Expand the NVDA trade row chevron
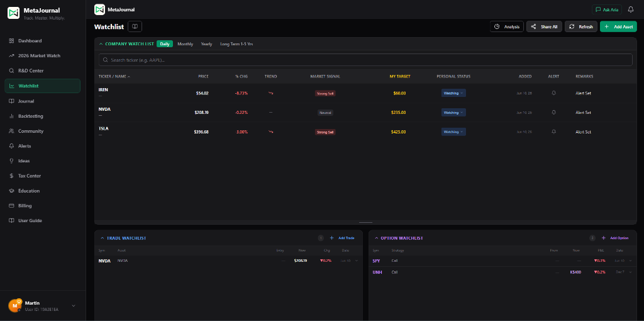Viewport: 644px width, 321px height. 357,261
